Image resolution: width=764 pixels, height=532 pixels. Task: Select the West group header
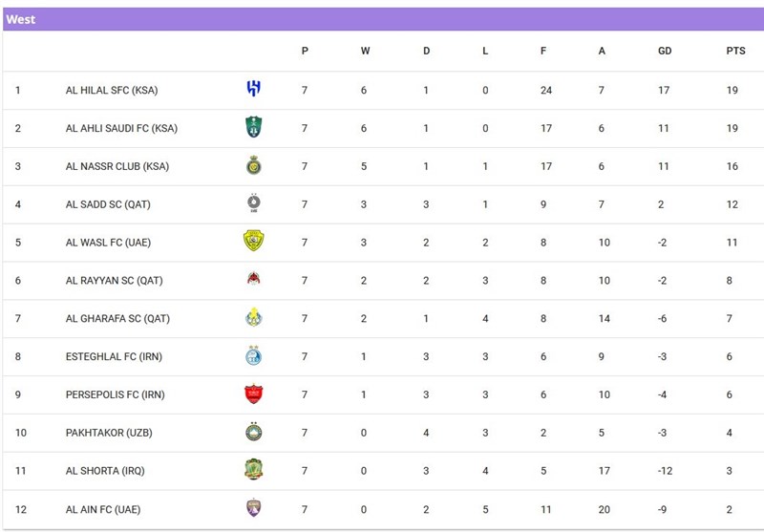click(21, 19)
